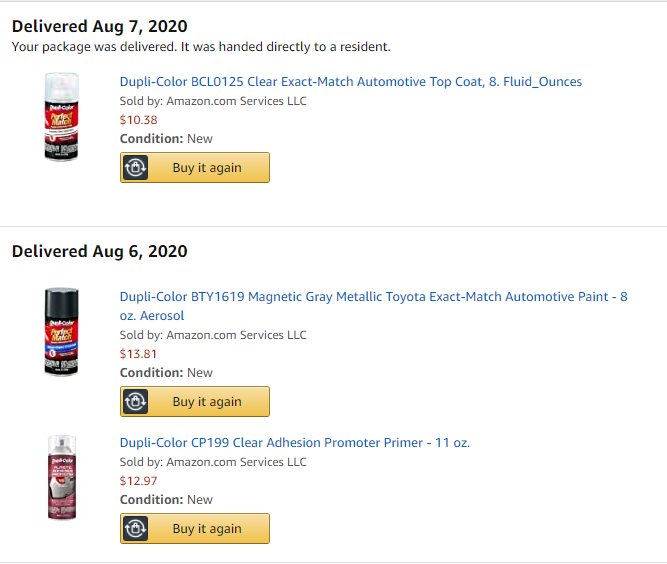The width and height of the screenshot is (667, 564).
Task: Open Dupli-Color BTY1619 Magnetic Gray Metallic link
Action: point(373,306)
